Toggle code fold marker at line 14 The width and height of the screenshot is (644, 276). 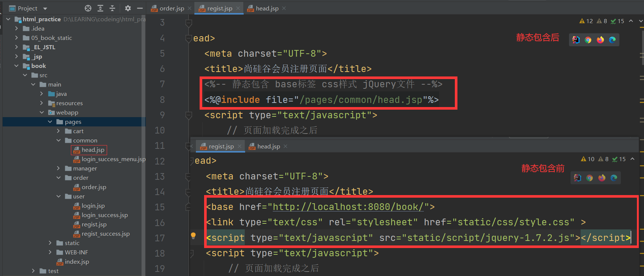(189, 192)
